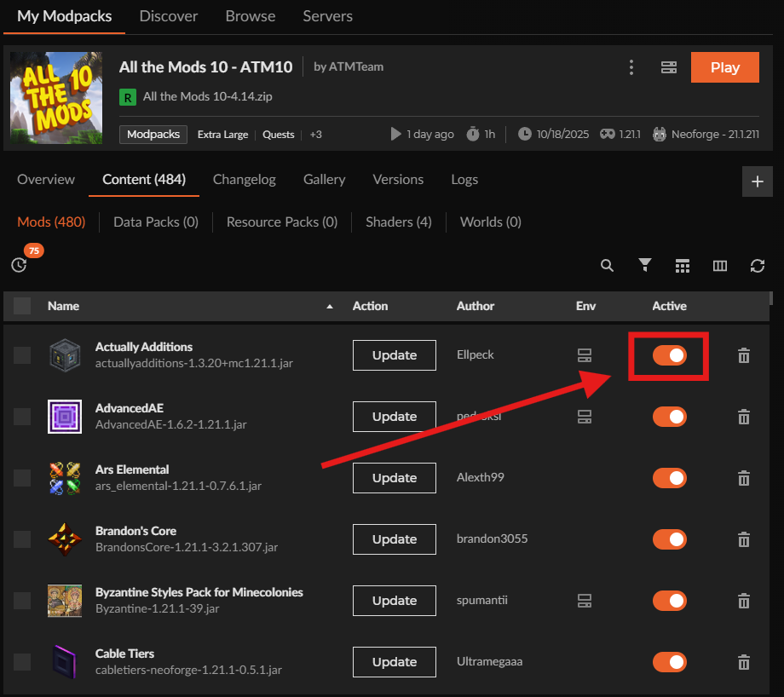This screenshot has height=697, width=784.
Task: Update the Ars Elemental mod
Action: 394,478
